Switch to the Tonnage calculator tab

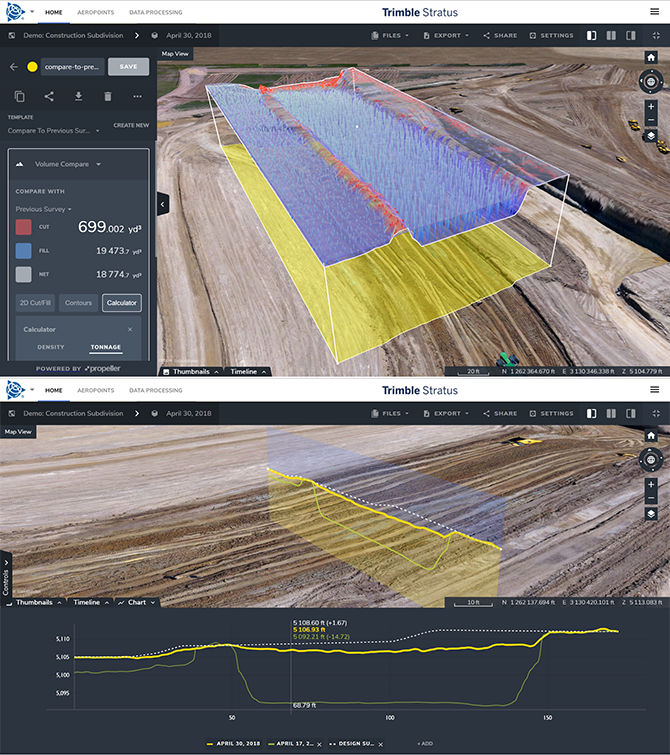pyautogui.click(x=106, y=347)
